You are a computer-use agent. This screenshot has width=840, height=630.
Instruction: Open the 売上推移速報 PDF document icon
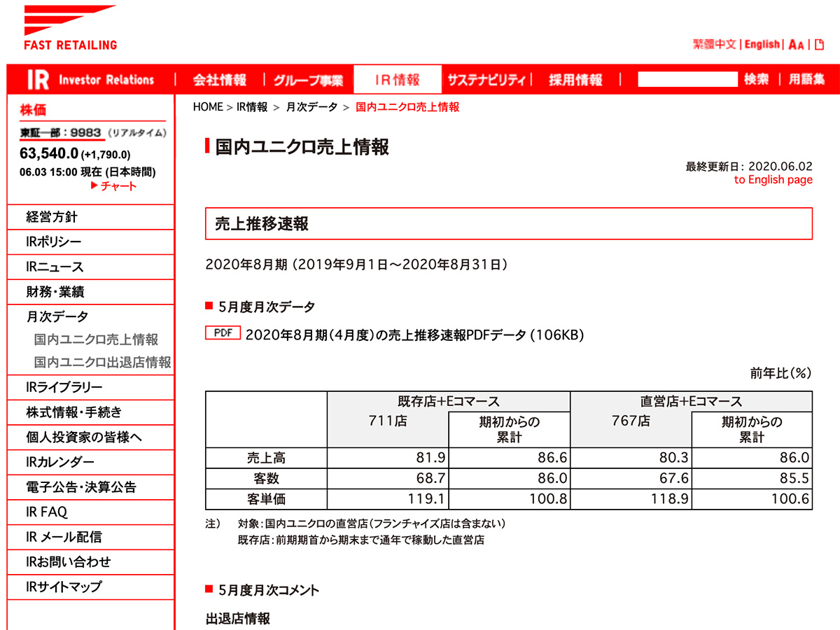(x=223, y=332)
